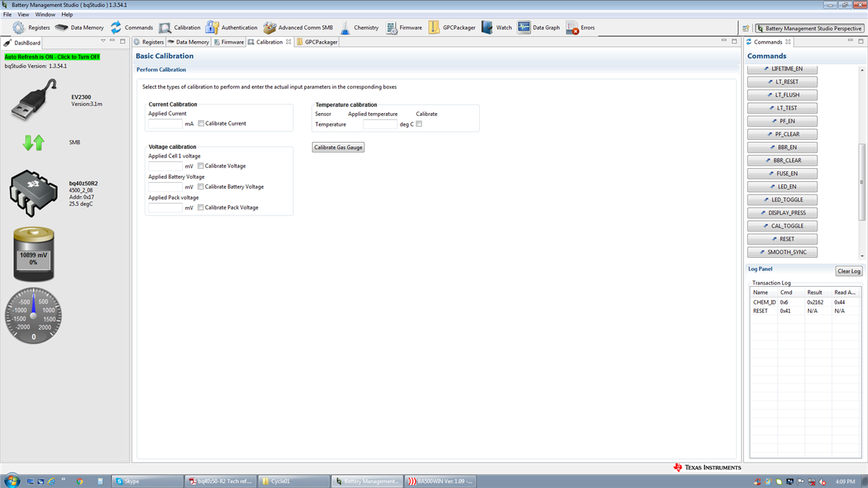Send the FUSE_EN command
The image size is (868, 488).
click(x=783, y=174)
